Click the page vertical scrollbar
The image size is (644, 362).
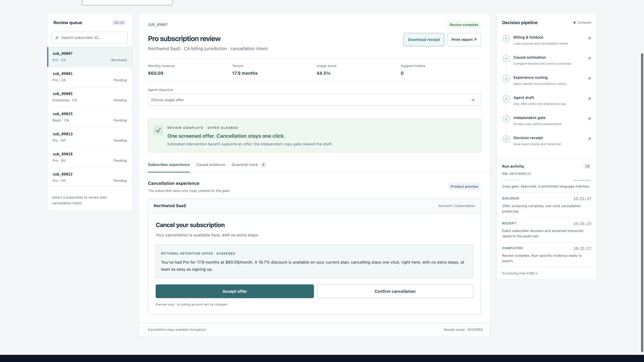coord(642,203)
